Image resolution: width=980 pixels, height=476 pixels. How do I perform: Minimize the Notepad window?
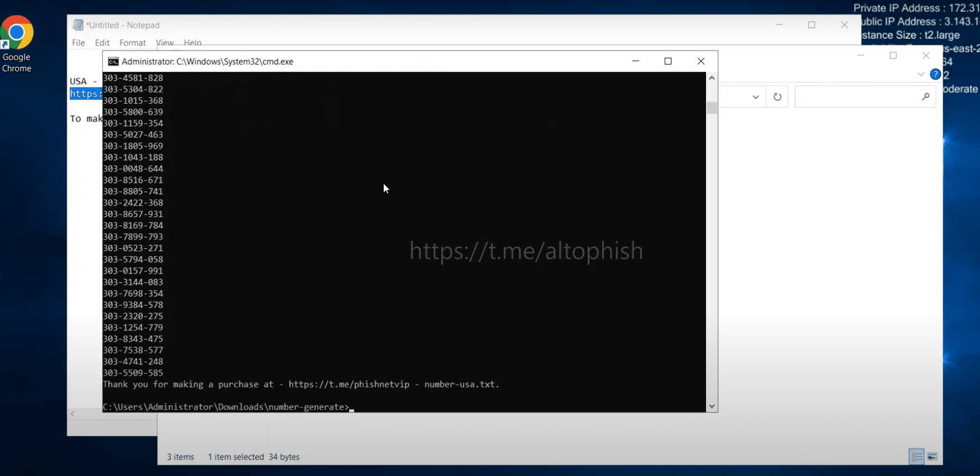[779, 25]
